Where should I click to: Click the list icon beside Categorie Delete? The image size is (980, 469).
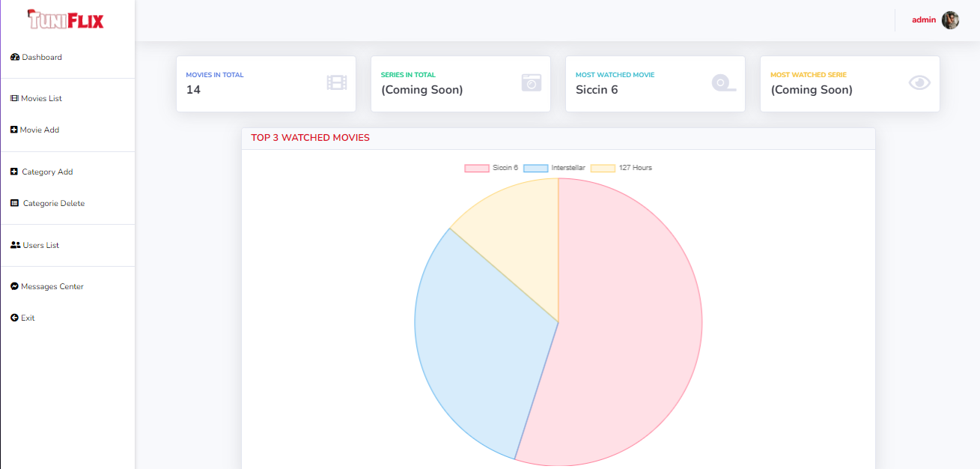click(14, 204)
